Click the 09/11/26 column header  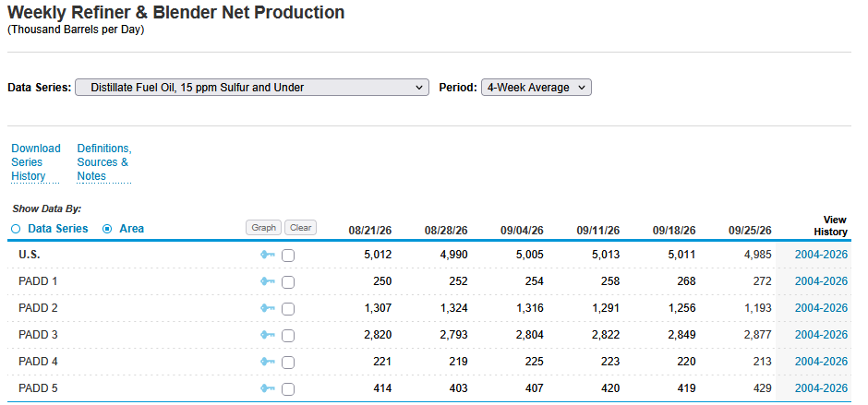pyautogui.click(x=597, y=231)
